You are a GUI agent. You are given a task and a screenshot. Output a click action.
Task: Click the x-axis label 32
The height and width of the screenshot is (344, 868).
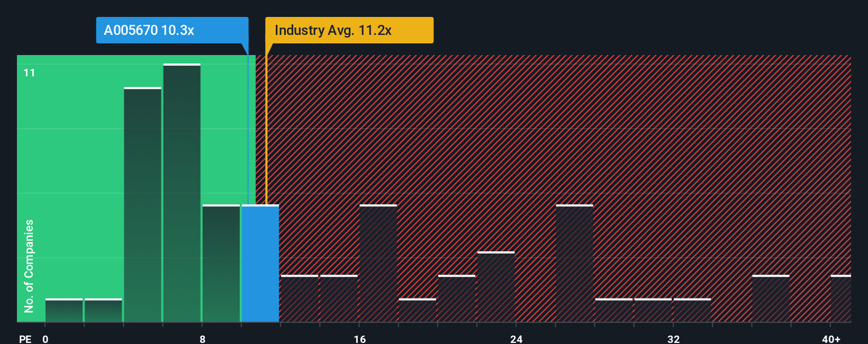click(673, 339)
